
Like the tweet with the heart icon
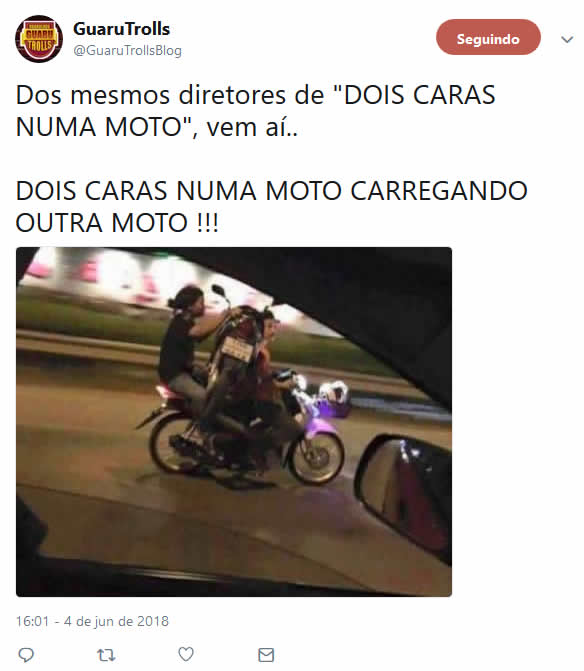click(186, 654)
